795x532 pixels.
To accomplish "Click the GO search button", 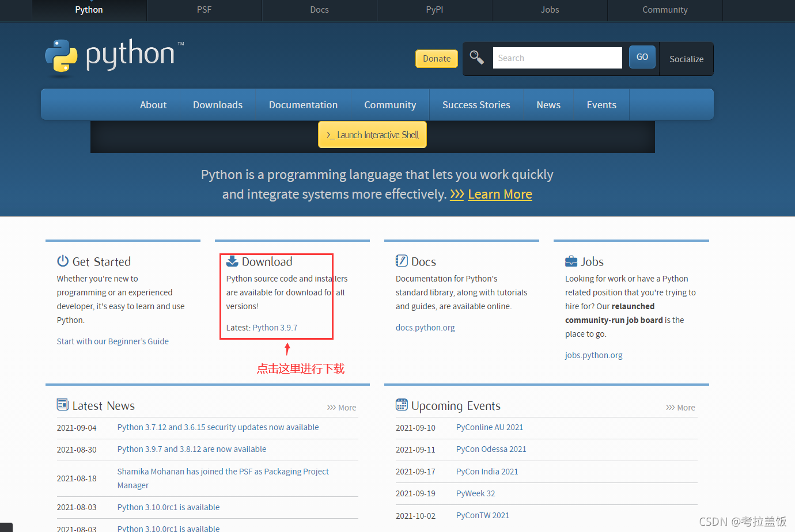I will coord(642,57).
